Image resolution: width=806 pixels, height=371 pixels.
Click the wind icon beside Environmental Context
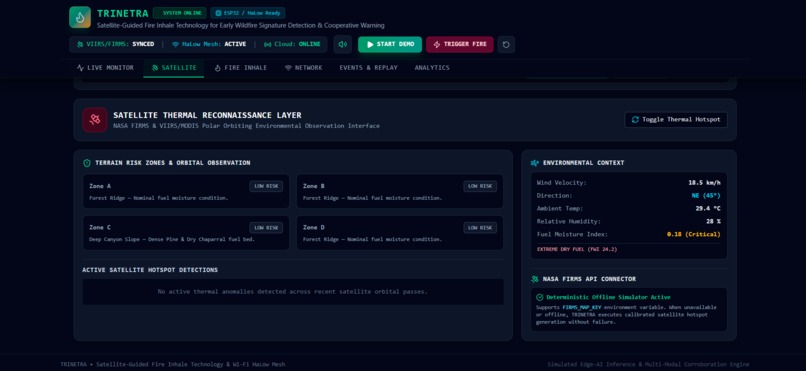point(535,163)
